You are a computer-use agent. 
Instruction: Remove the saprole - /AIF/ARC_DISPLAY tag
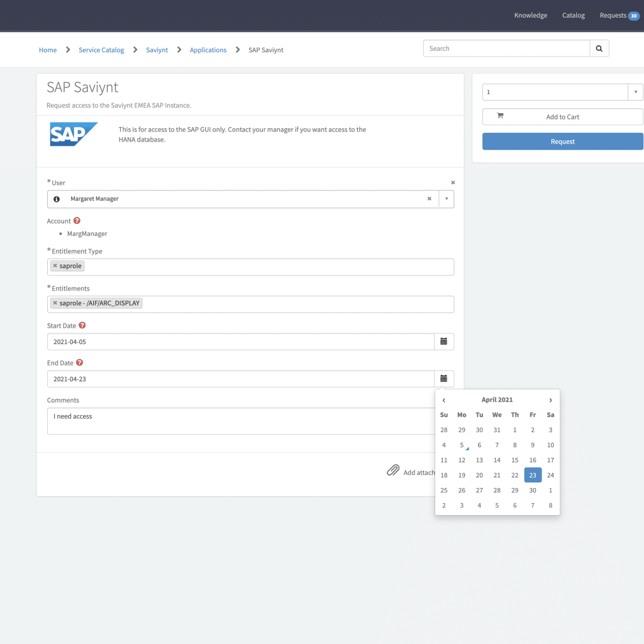[x=55, y=303]
